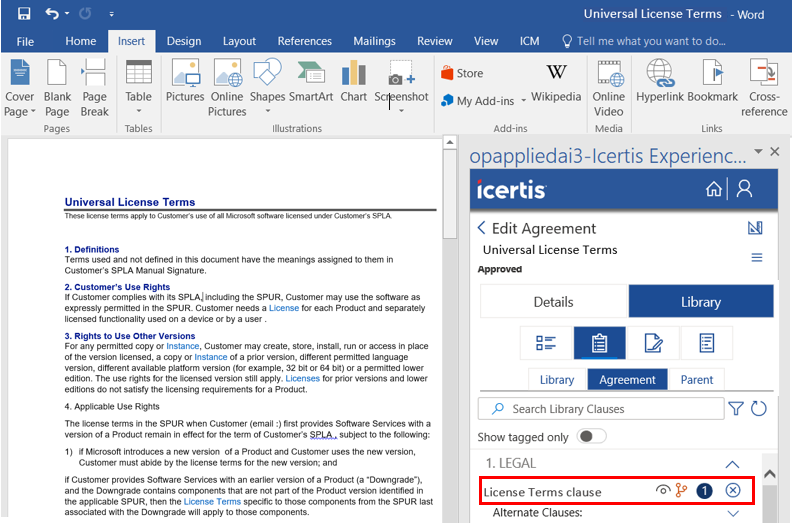The width and height of the screenshot is (792, 523).
Task: Select the clipboard clauses icon tab
Action: pos(600,343)
